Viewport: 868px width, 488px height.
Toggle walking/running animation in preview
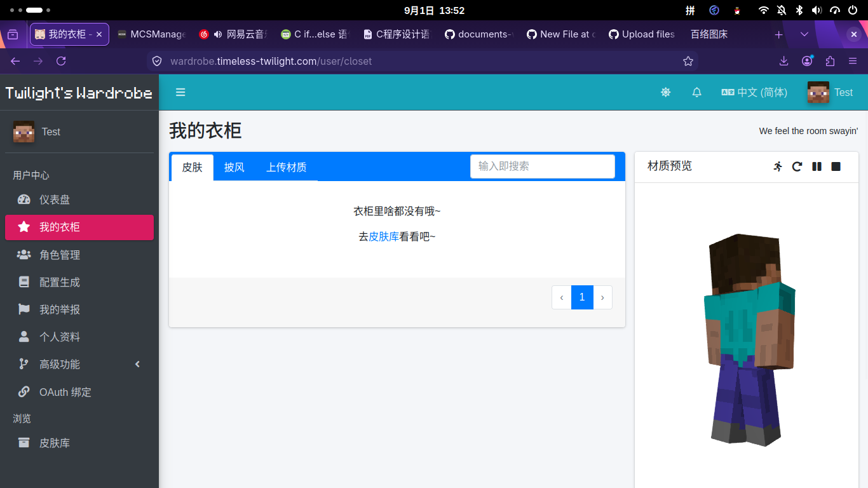pyautogui.click(x=778, y=166)
